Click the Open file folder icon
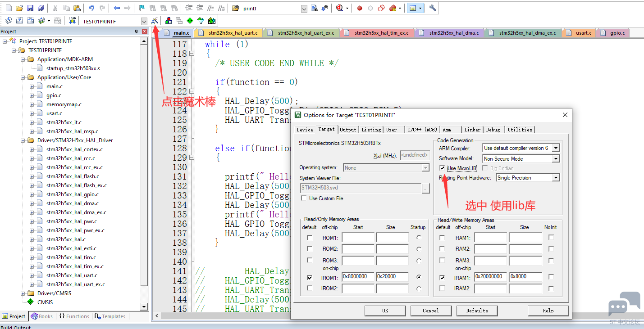The width and height of the screenshot is (644, 329). point(19,8)
